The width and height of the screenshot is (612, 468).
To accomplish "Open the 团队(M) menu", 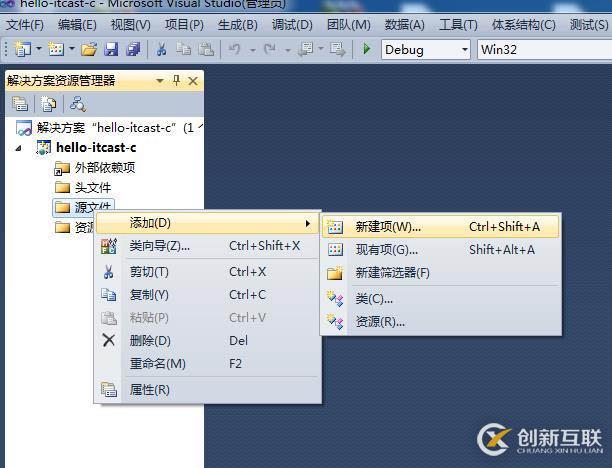I will tap(349, 25).
